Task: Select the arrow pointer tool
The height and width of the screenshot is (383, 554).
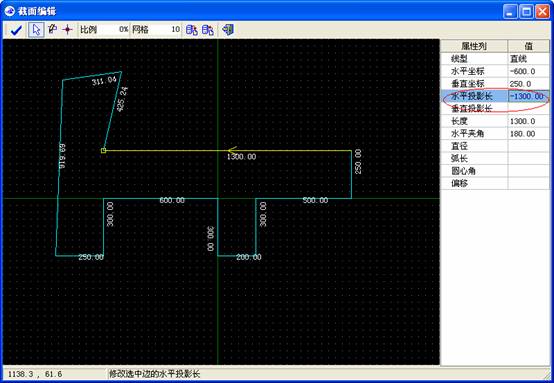Action: (x=36, y=30)
